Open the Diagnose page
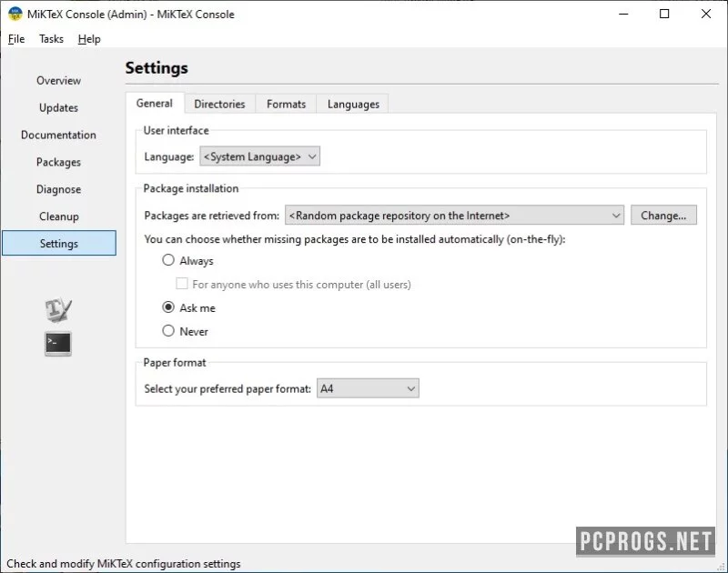Viewport: 728px width, 573px height. [x=59, y=189]
